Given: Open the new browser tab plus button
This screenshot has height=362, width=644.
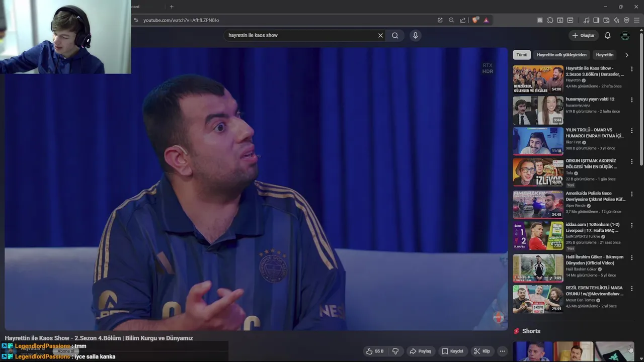Looking at the screenshot, I should [172, 7].
